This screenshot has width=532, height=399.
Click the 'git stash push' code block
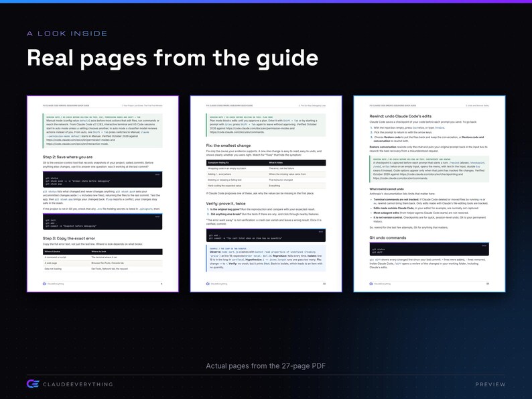(103, 179)
